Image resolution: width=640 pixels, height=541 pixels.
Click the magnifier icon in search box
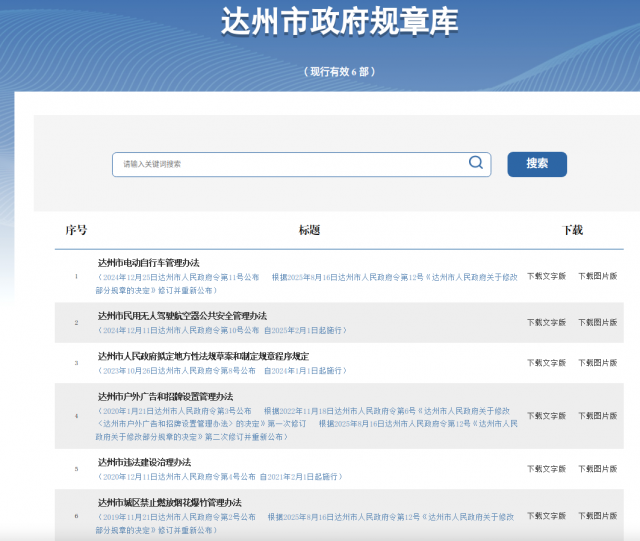click(x=476, y=163)
